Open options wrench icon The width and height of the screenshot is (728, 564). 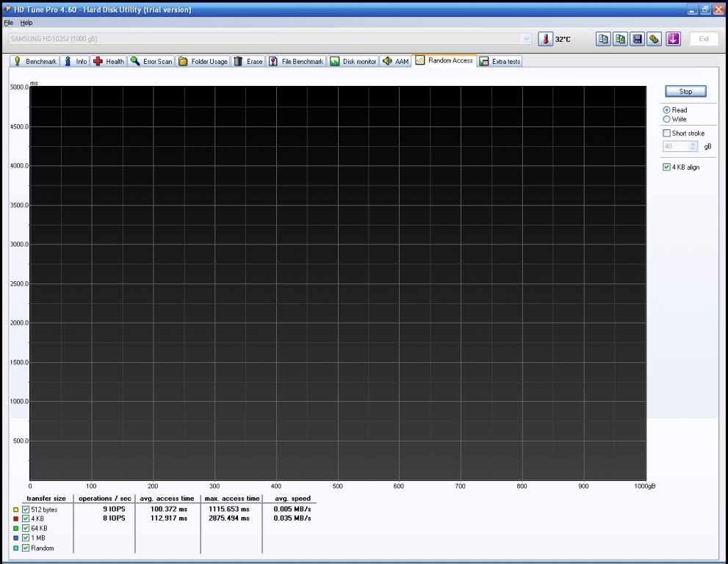pyautogui.click(x=655, y=39)
